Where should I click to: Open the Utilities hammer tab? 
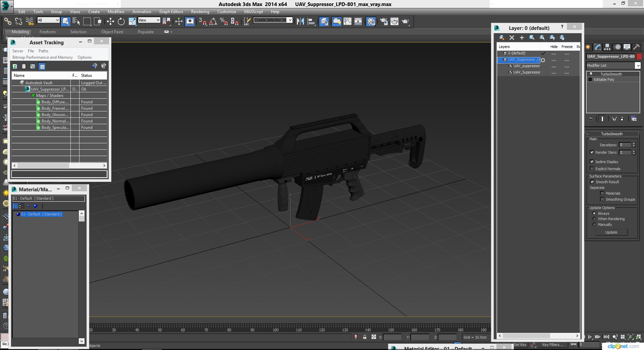click(636, 47)
